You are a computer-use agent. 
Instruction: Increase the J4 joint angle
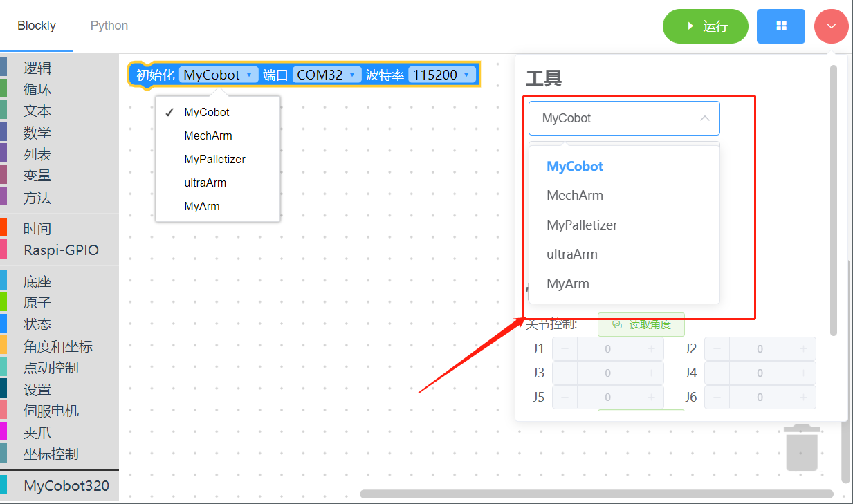click(x=803, y=373)
